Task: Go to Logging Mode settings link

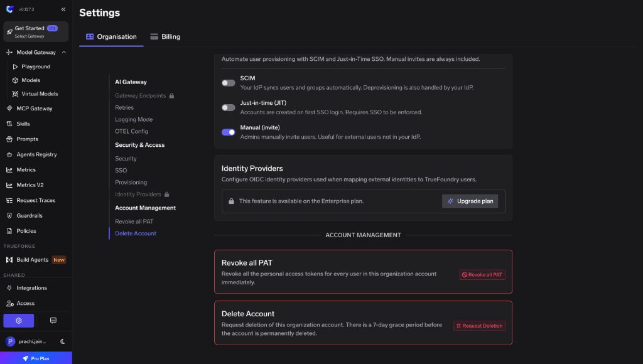Action: pos(134,119)
